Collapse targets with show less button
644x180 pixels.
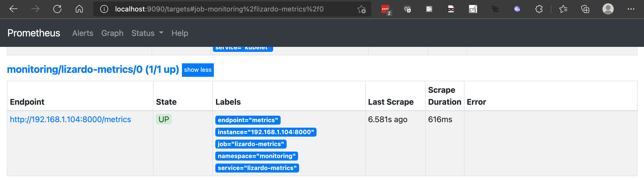point(197,70)
